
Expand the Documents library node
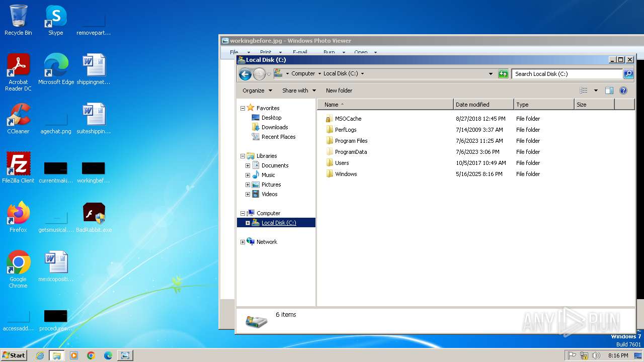coord(248,165)
